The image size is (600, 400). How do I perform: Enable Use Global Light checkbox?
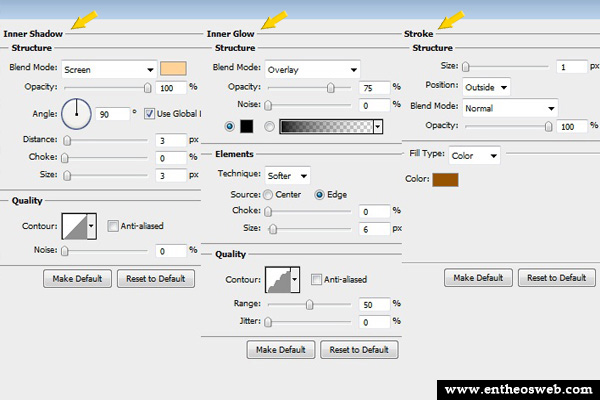(x=150, y=113)
